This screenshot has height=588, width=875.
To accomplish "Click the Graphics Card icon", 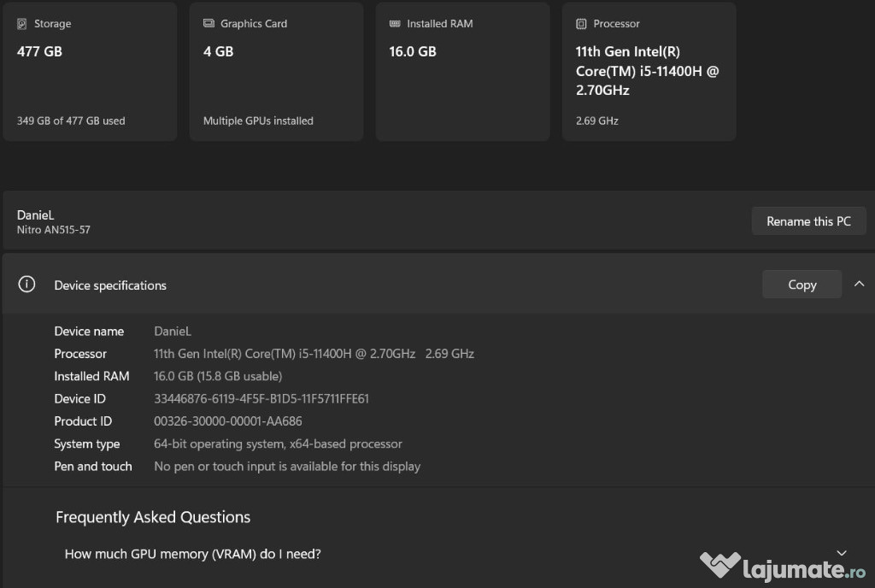I will (208, 24).
